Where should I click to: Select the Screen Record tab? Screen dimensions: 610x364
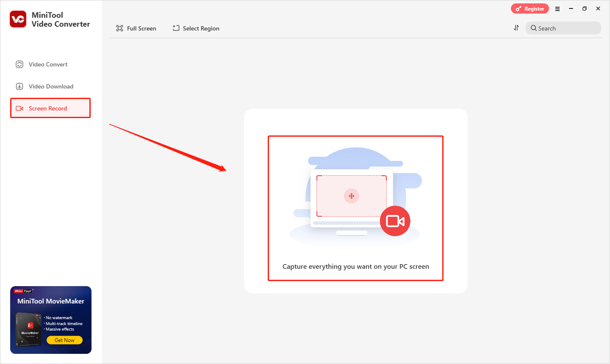point(50,108)
